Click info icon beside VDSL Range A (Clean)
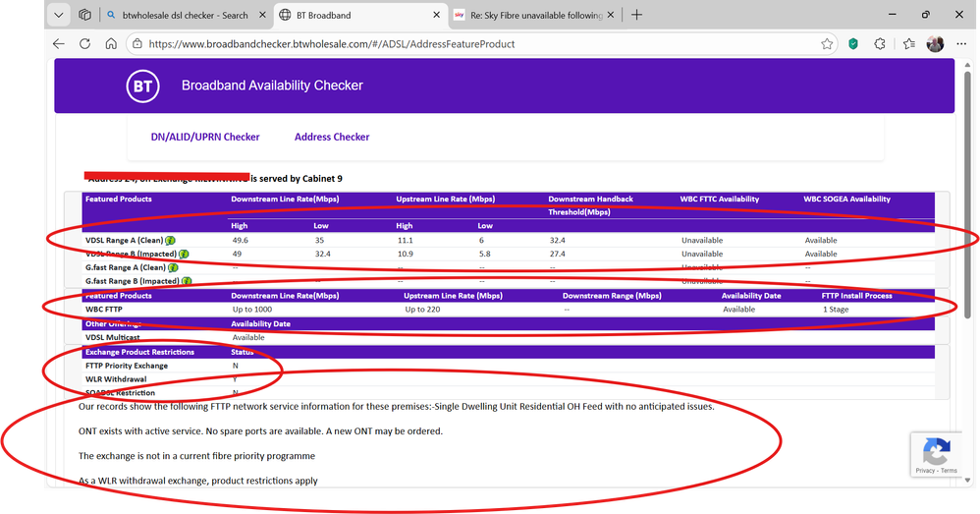Image resolution: width=980 pixels, height=514 pixels. (x=171, y=240)
